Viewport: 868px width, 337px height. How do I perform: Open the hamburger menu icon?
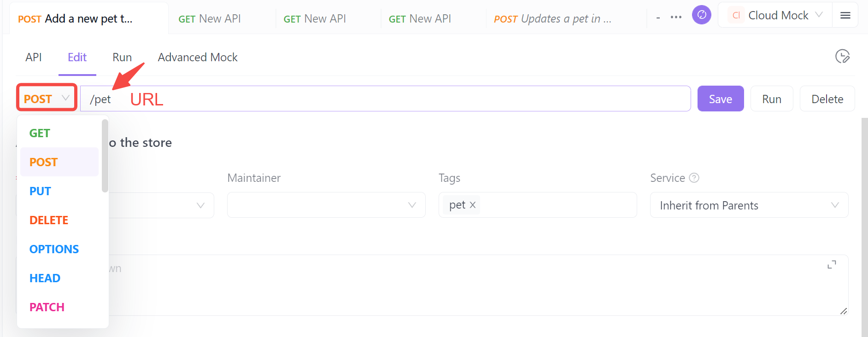(x=845, y=15)
